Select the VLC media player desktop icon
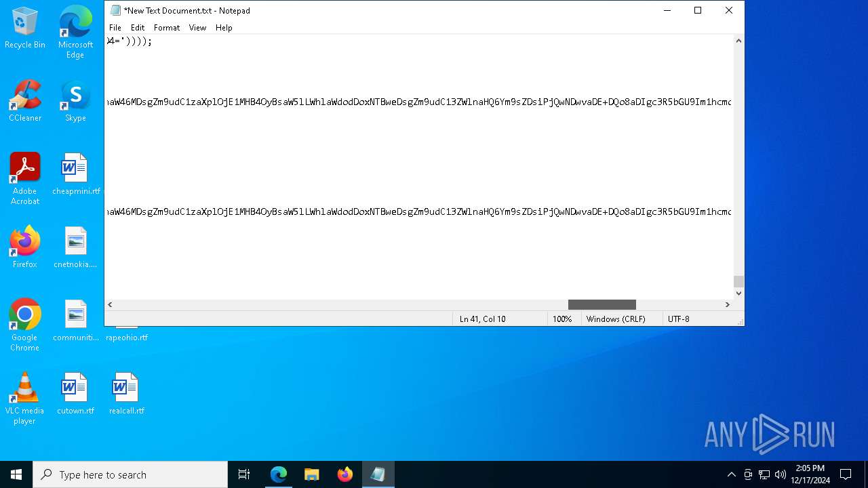 coord(25,399)
